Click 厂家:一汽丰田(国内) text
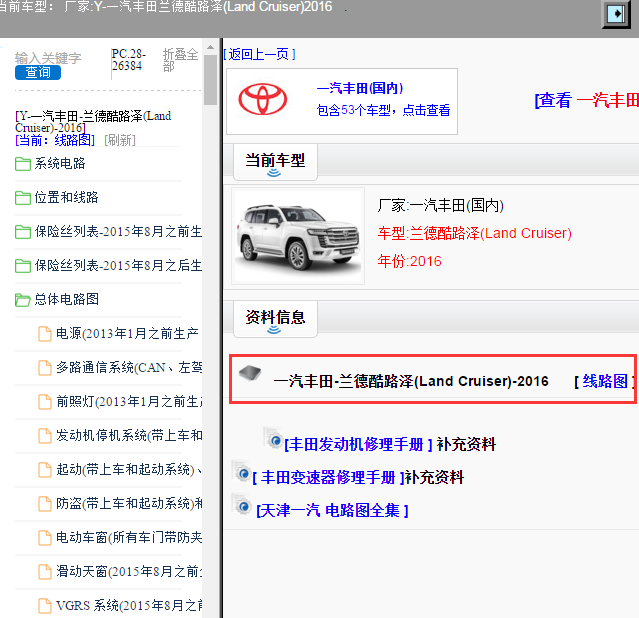Viewport: 639px width, 618px height. click(441, 205)
